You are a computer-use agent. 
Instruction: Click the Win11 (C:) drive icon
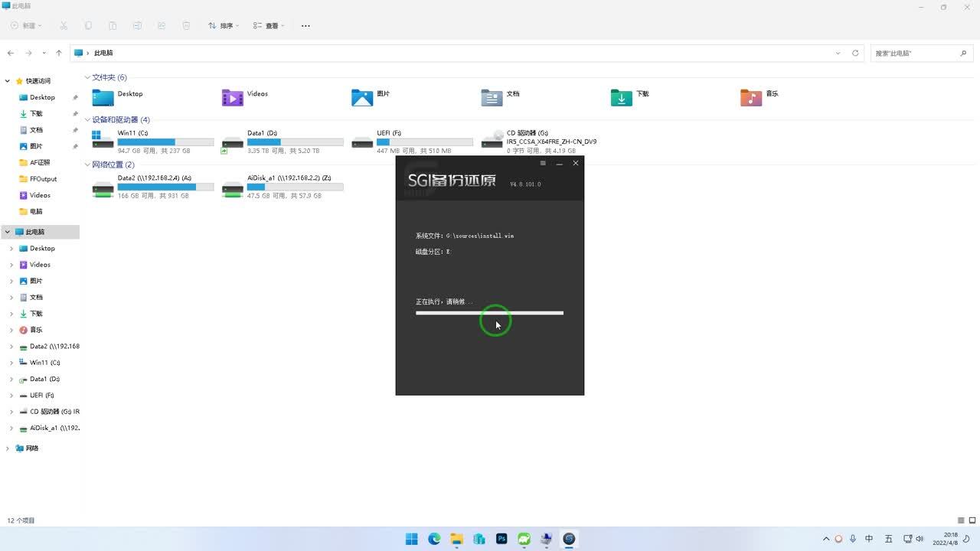pyautogui.click(x=102, y=140)
